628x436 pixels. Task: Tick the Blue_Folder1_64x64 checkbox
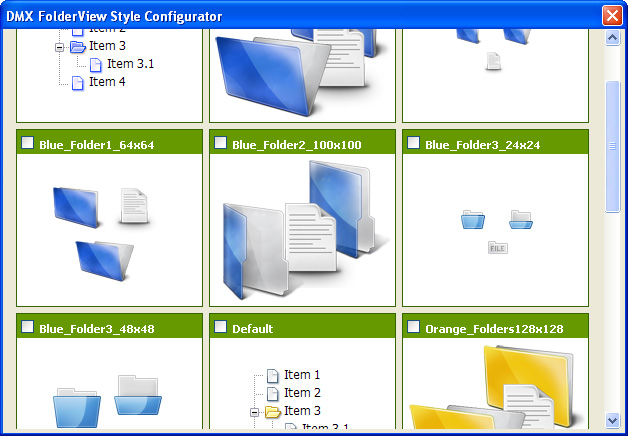pyautogui.click(x=27, y=143)
